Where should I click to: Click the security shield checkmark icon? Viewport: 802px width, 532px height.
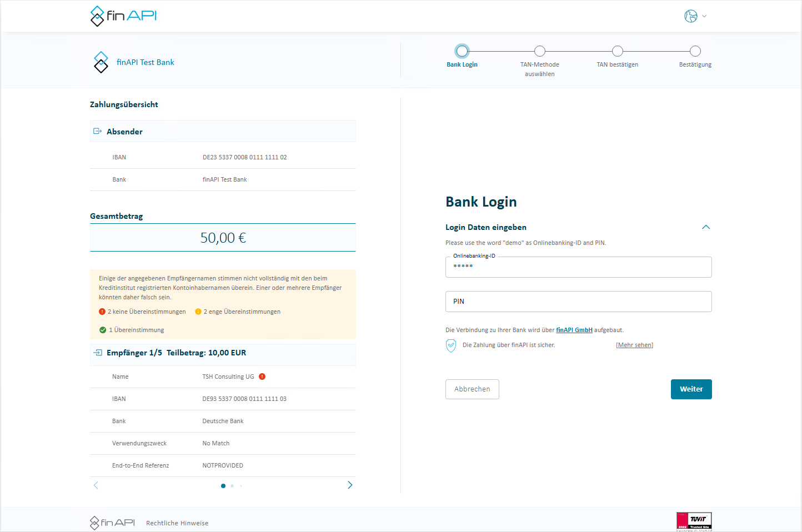tap(451, 345)
